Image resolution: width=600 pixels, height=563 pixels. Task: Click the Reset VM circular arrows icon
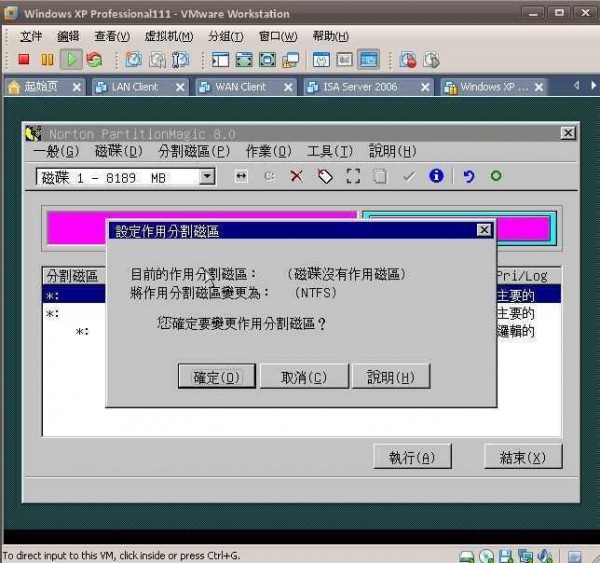tap(94, 60)
